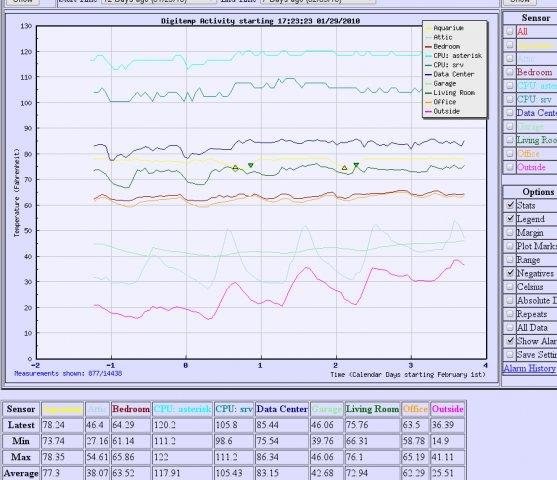Tick the CPU: srv sensor checkbox
This screenshot has height=480, width=557.
coord(510,99)
